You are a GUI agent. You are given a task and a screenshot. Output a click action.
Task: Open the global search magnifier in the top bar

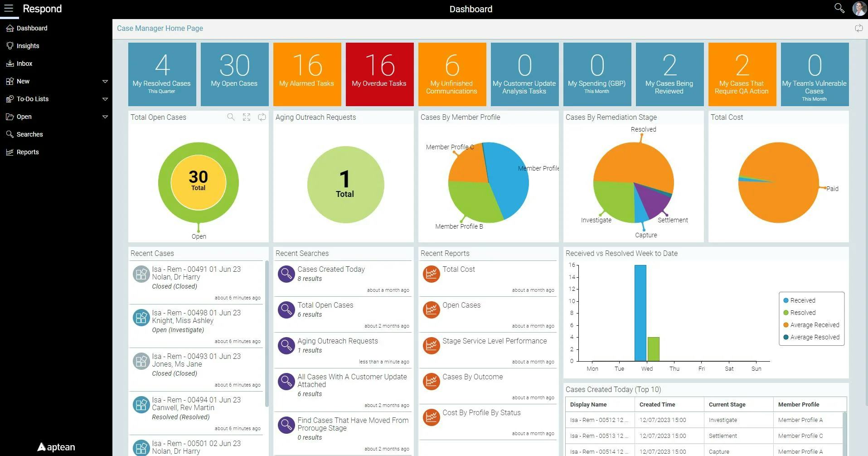tap(839, 8)
